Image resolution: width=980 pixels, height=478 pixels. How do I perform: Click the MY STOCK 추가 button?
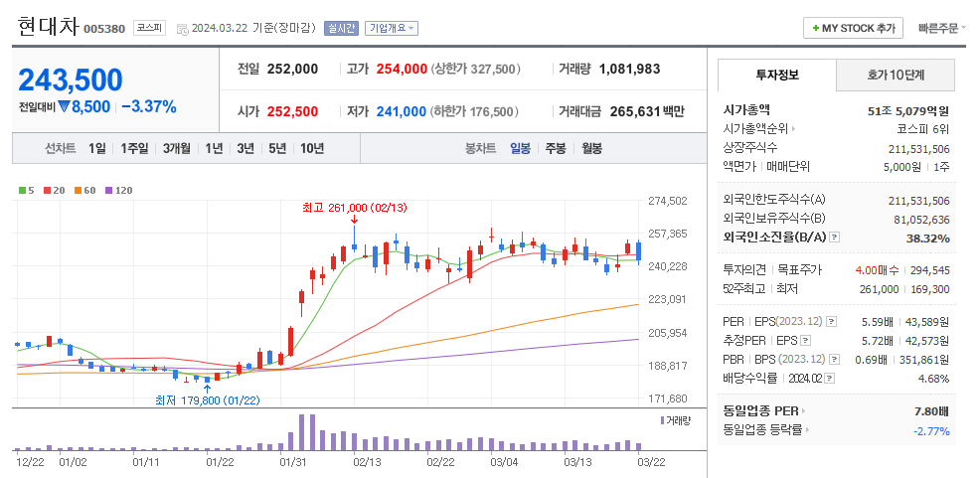853,28
